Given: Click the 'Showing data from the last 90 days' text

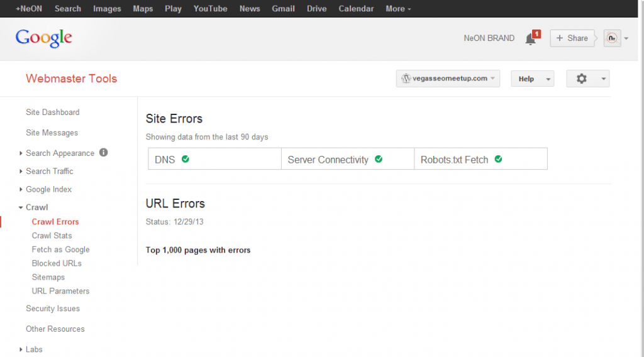Looking at the screenshot, I should coord(206,137).
